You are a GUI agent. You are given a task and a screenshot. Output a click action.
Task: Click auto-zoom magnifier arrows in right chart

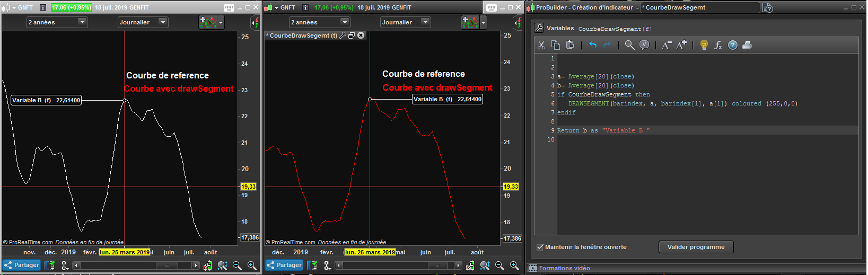(485, 265)
